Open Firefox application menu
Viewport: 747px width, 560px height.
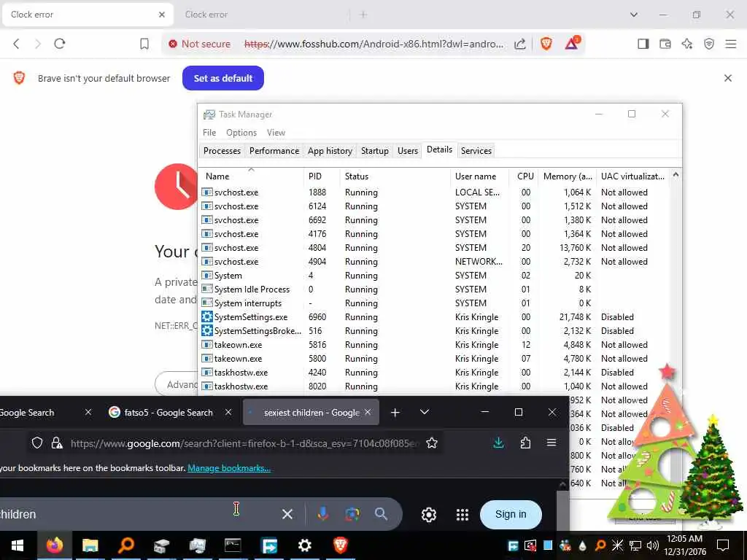coord(551,443)
